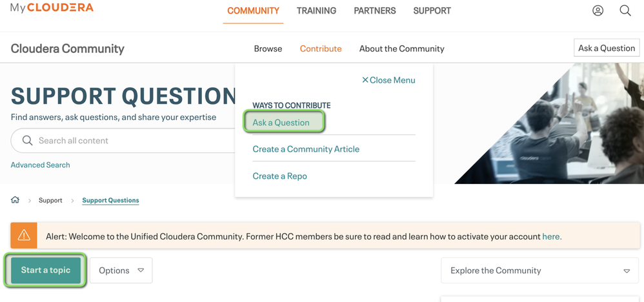
Task: Click the home breadcrumb icon
Action: 15,200
